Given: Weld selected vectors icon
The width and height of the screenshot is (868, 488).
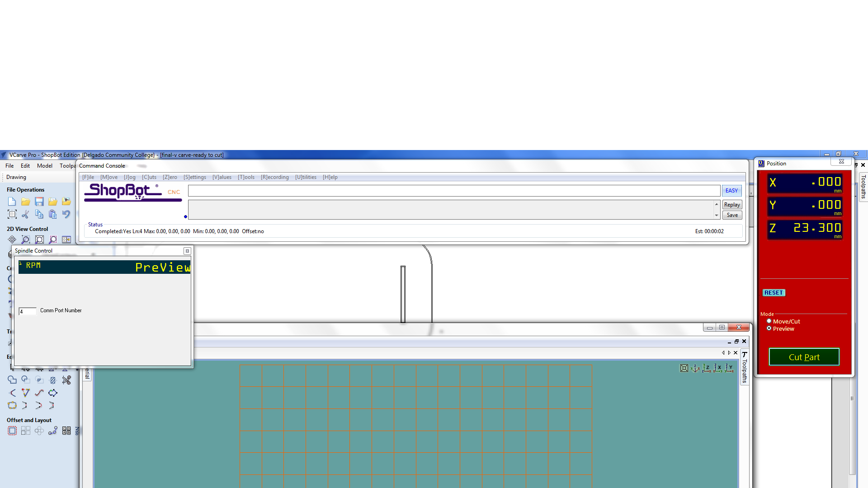Looking at the screenshot, I should pos(12,380).
